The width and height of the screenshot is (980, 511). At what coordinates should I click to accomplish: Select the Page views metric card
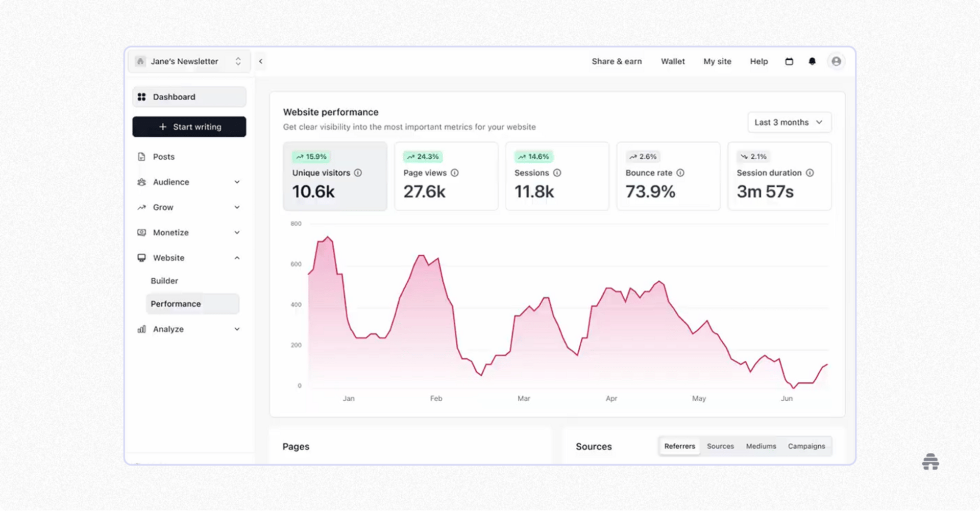(x=446, y=176)
